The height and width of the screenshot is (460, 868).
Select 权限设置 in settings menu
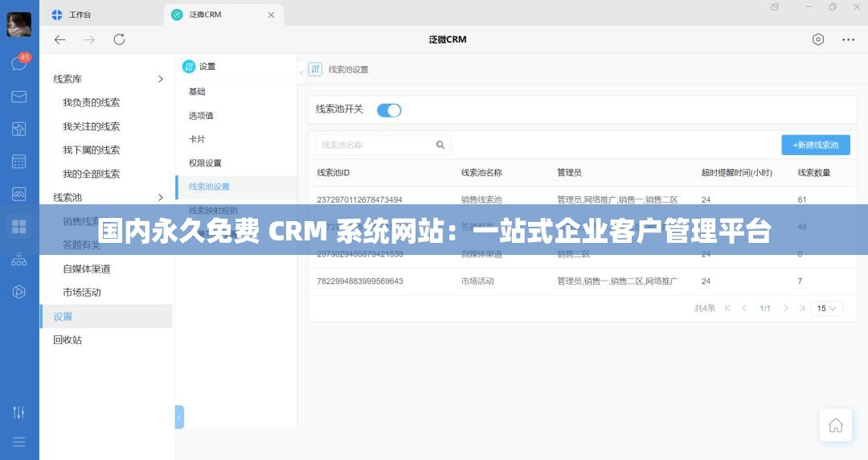(x=205, y=163)
